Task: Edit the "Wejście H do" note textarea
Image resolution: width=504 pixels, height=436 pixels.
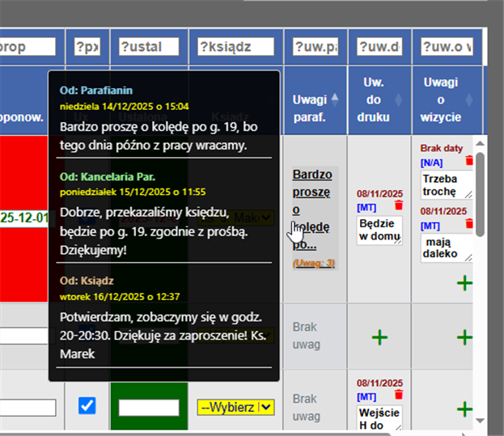Action: tap(379, 417)
